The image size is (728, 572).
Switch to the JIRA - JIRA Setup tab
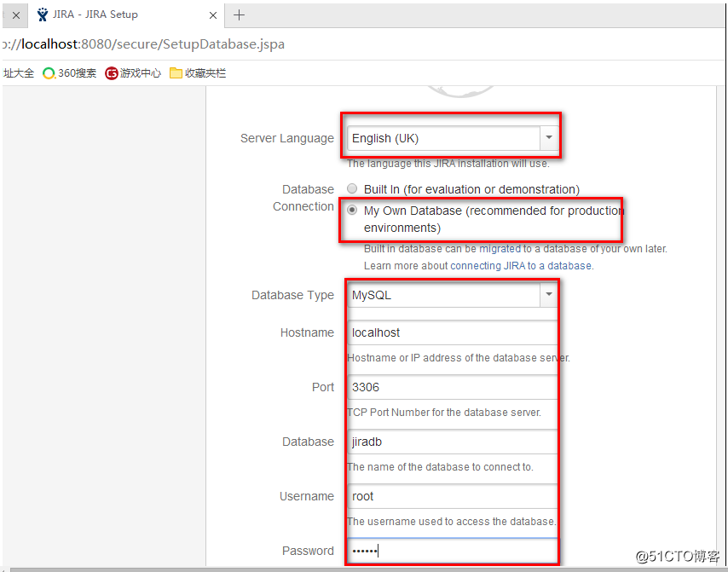point(125,14)
